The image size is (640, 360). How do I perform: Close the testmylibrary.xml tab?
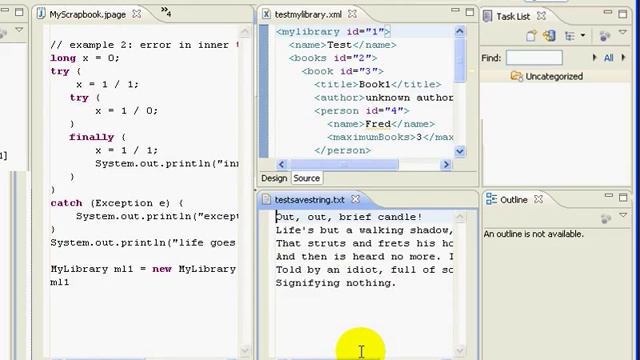[x=352, y=14]
